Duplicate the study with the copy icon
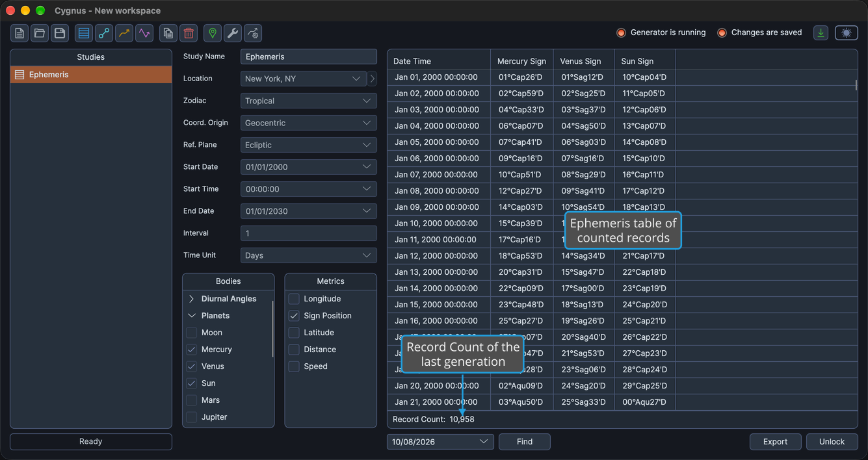This screenshot has width=868, height=460. (168, 33)
